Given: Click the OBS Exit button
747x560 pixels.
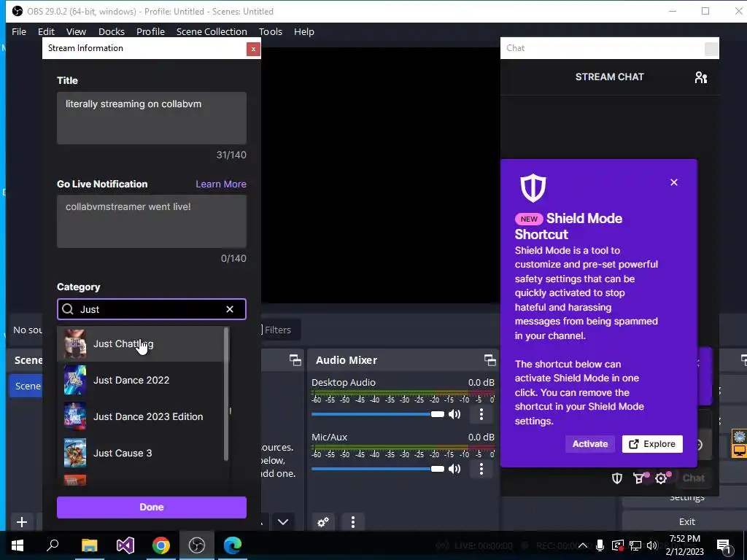Looking at the screenshot, I should (686, 521).
